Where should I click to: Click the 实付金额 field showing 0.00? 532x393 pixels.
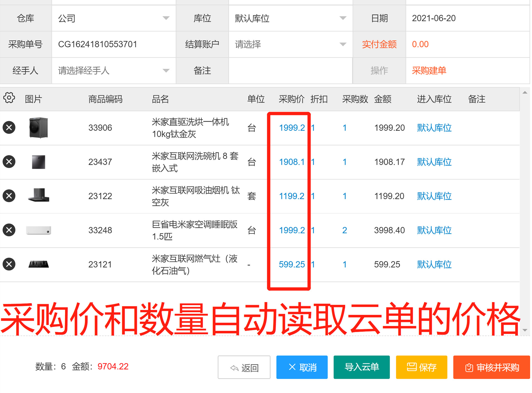(467, 44)
